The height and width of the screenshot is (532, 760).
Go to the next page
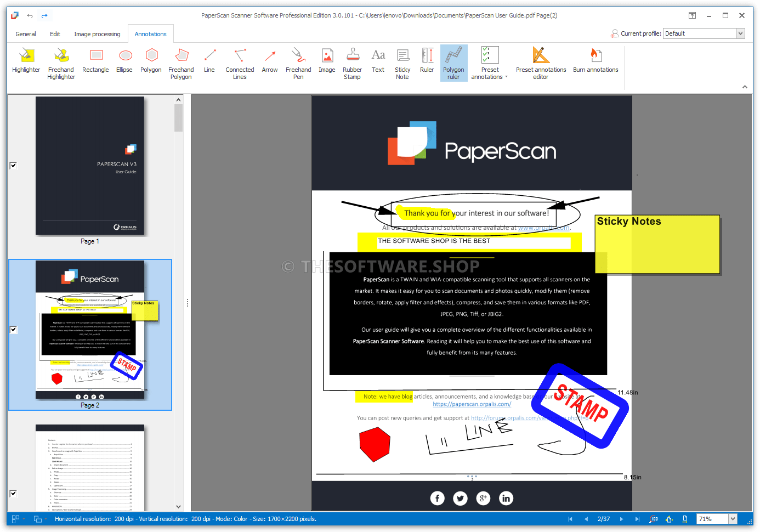pyautogui.click(x=621, y=519)
